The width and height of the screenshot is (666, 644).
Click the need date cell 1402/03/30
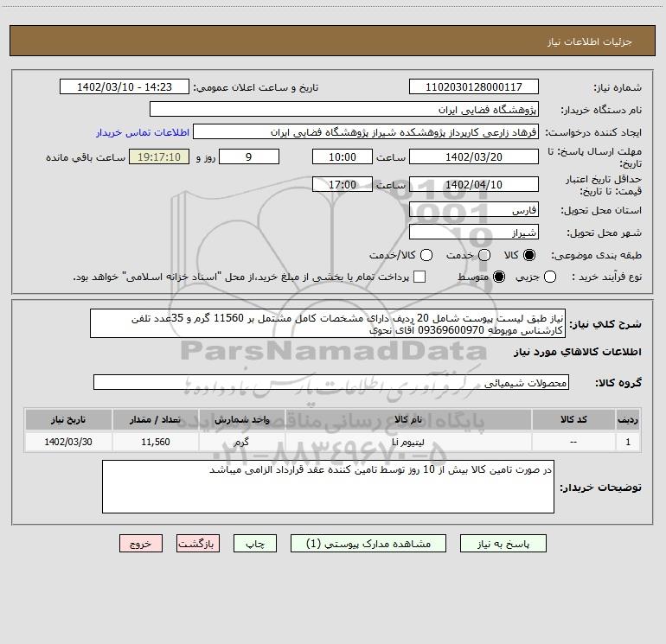(x=68, y=442)
